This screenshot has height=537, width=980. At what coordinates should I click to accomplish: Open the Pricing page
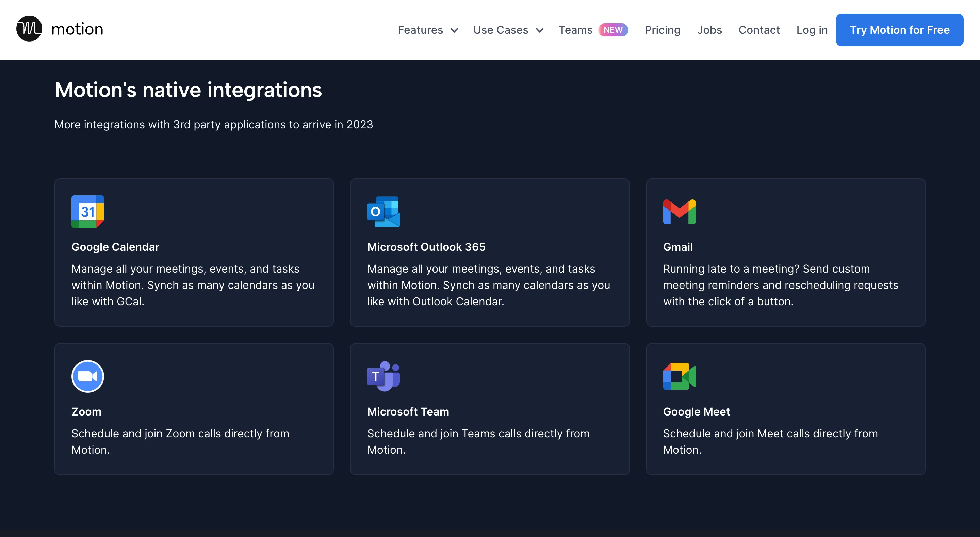pyautogui.click(x=662, y=30)
